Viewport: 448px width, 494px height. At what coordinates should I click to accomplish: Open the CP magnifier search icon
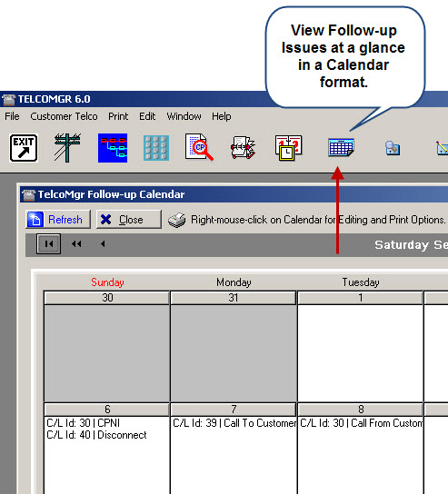(x=199, y=147)
